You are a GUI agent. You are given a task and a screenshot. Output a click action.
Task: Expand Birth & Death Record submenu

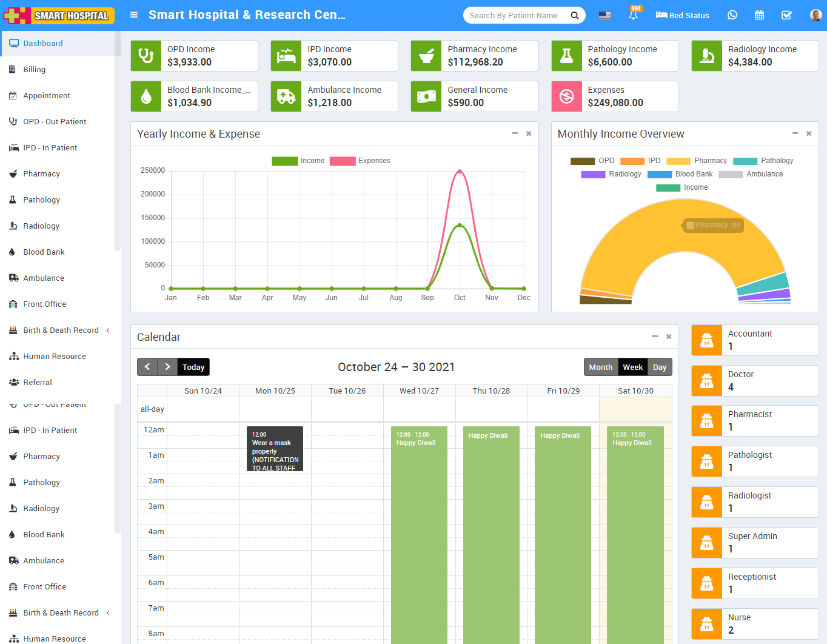61,330
